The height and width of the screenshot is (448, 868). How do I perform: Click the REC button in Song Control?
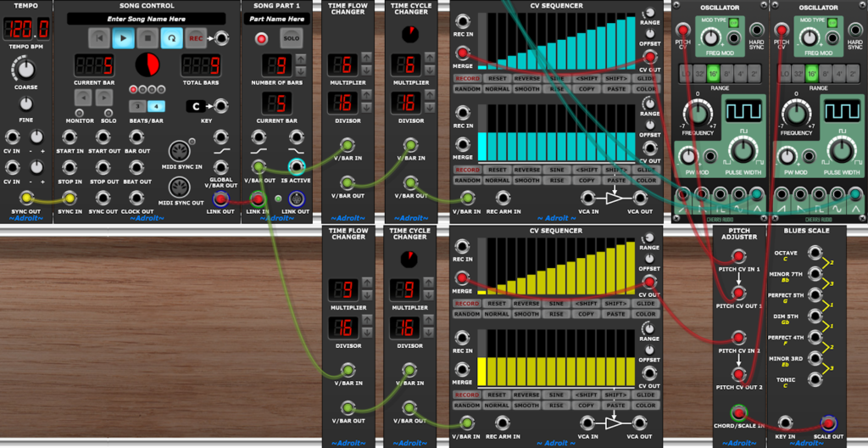[196, 38]
